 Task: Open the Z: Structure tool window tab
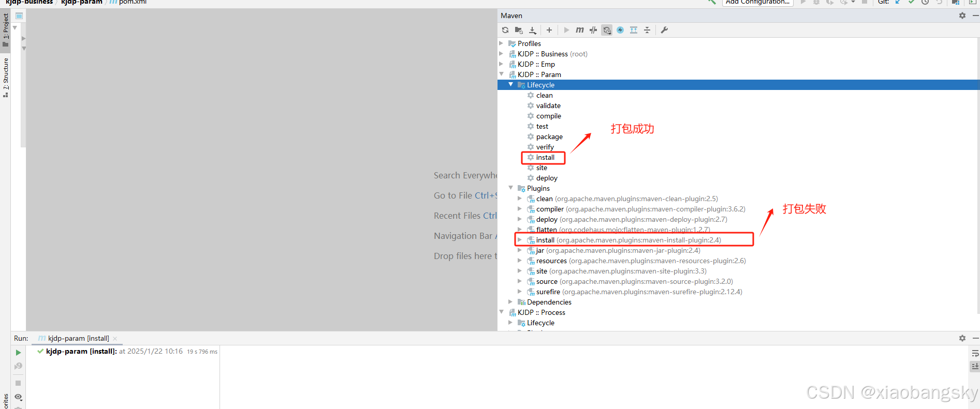(6, 78)
